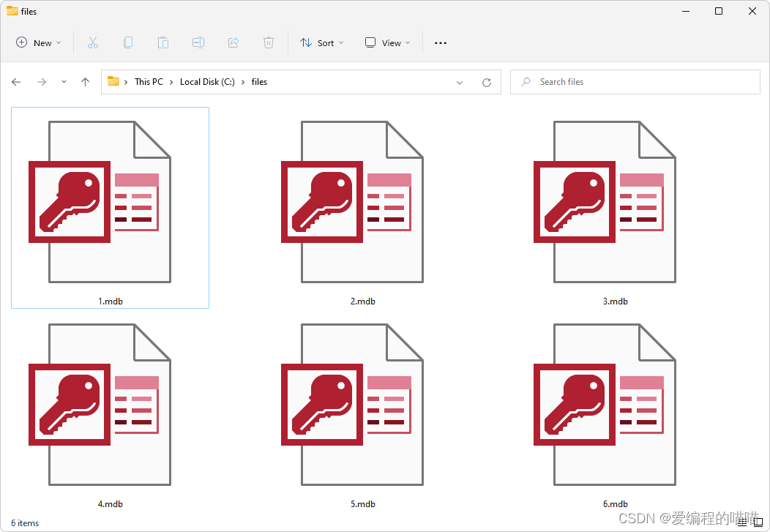This screenshot has width=770, height=532.
Task: Close the files window
Action: (x=752, y=11)
